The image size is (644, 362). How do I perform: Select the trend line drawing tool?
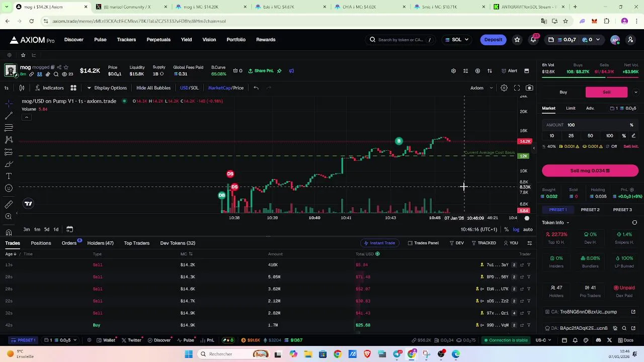9,115
